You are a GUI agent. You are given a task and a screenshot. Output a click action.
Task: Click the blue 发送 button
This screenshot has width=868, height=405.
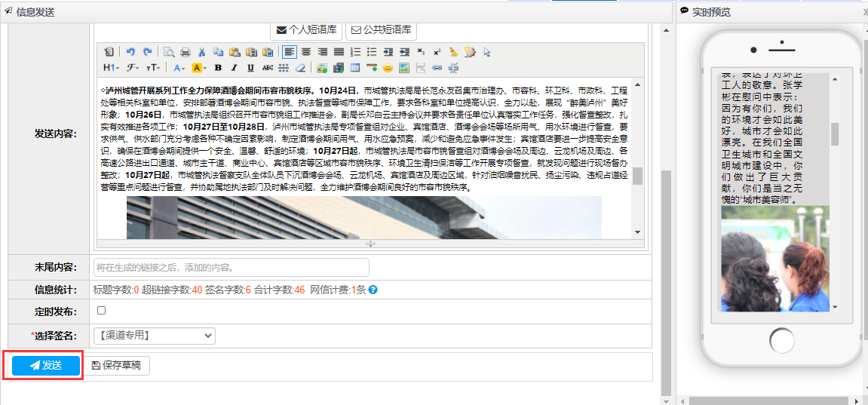(45, 366)
